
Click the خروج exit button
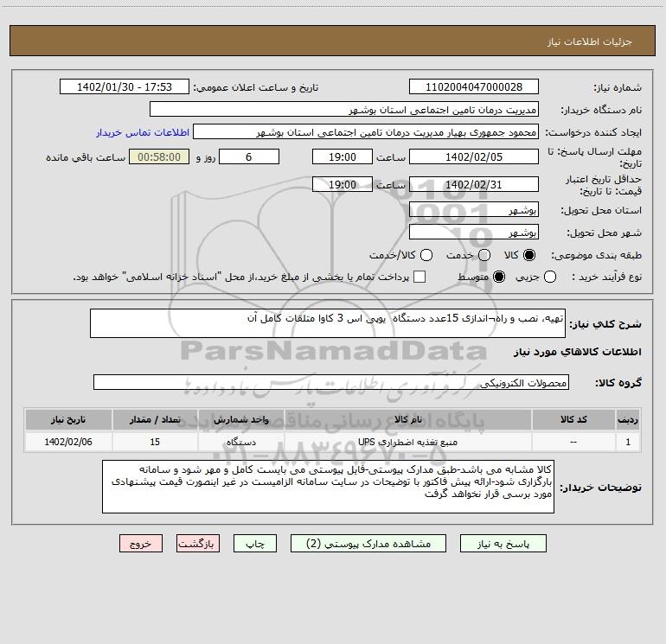coord(141,544)
